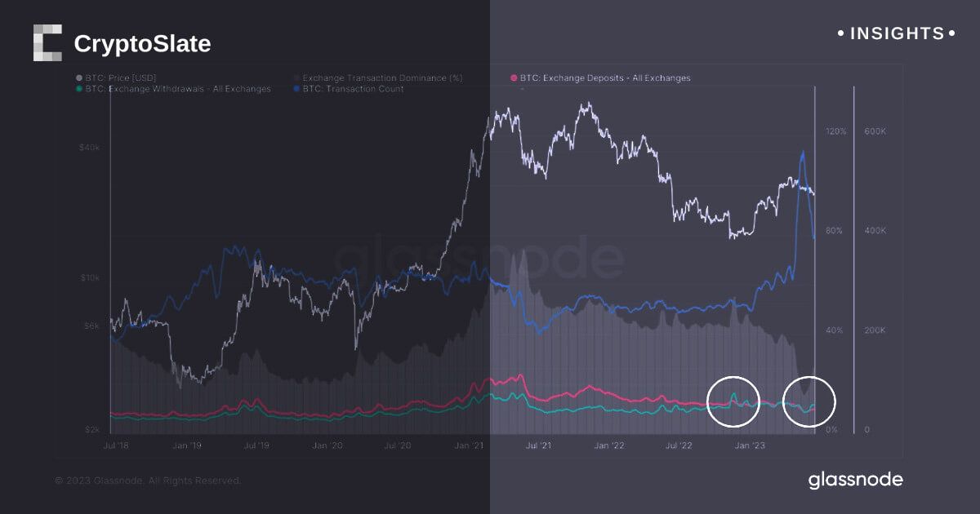Click the grey BTC Price legend dot
The width and height of the screenshot is (980, 514).
pyautogui.click(x=78, y=78)
